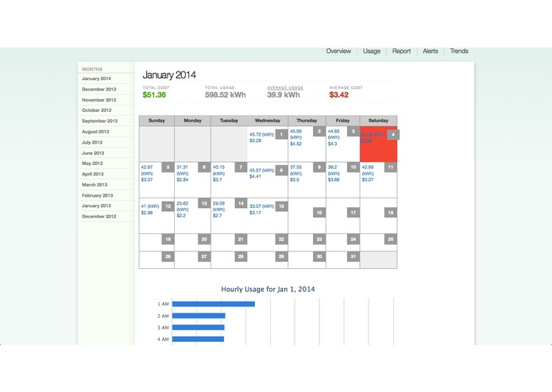552x392 pixels.
Task: Click the 42.69 kWh reading for day 11
Action: [368, 170]
